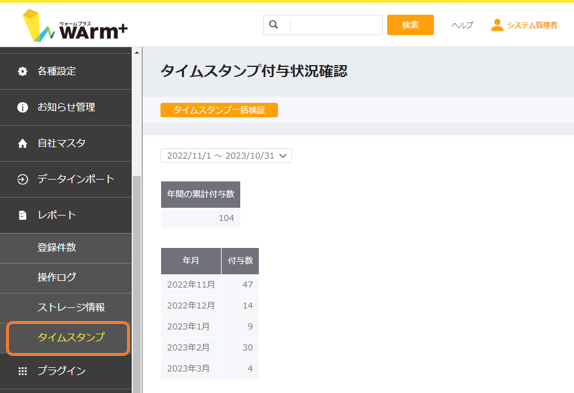The image size is (574, 393).
Task: Click the 2022年12月 row cell
Action: [191, 306]
